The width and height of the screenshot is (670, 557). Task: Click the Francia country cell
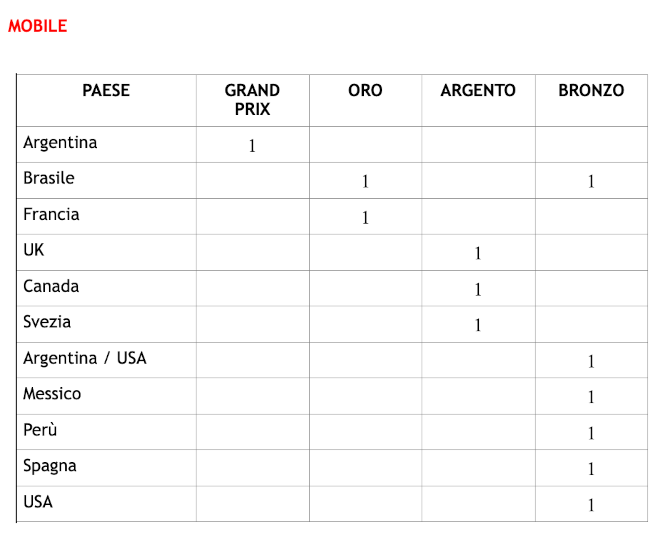106,217
